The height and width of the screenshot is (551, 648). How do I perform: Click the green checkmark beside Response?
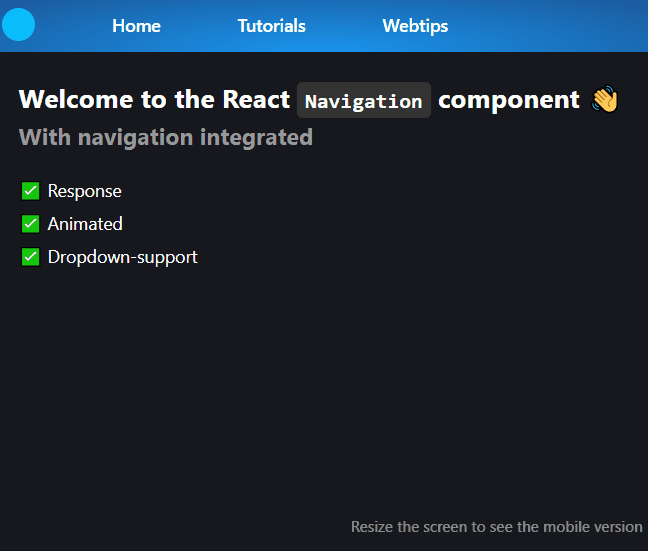click(x=30, y=191)
